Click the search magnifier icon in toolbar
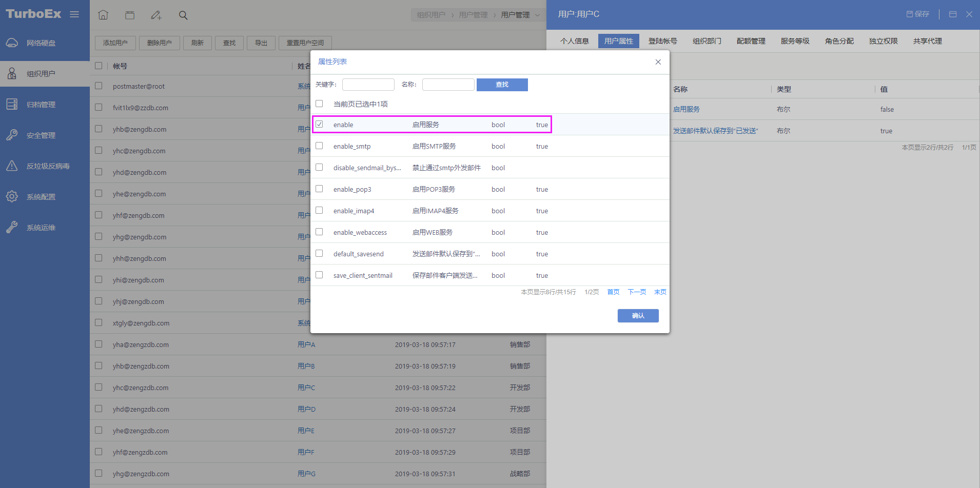980x488 pixels. pos(183,15)
